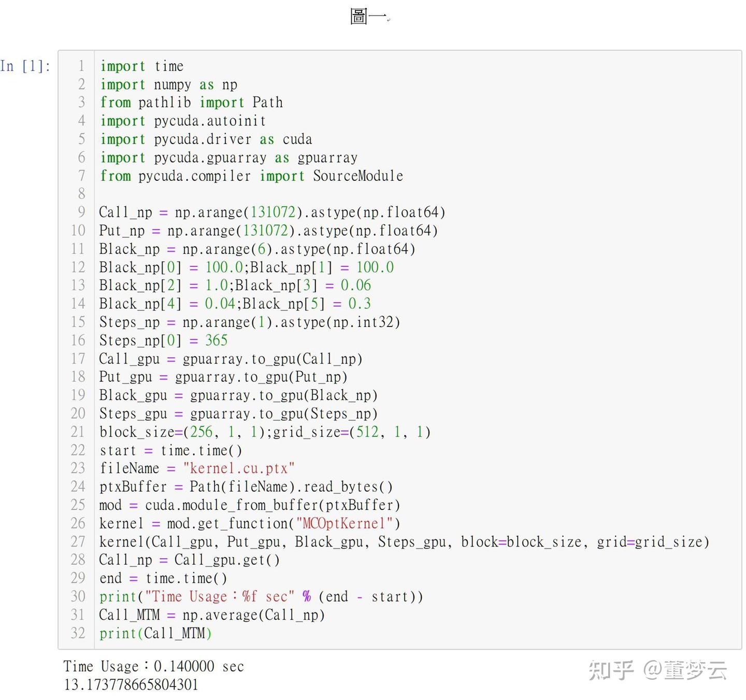Click the 'print(Call_MTM)' line
This screenshot has height=700, width=746.
[x=155, y=633]
